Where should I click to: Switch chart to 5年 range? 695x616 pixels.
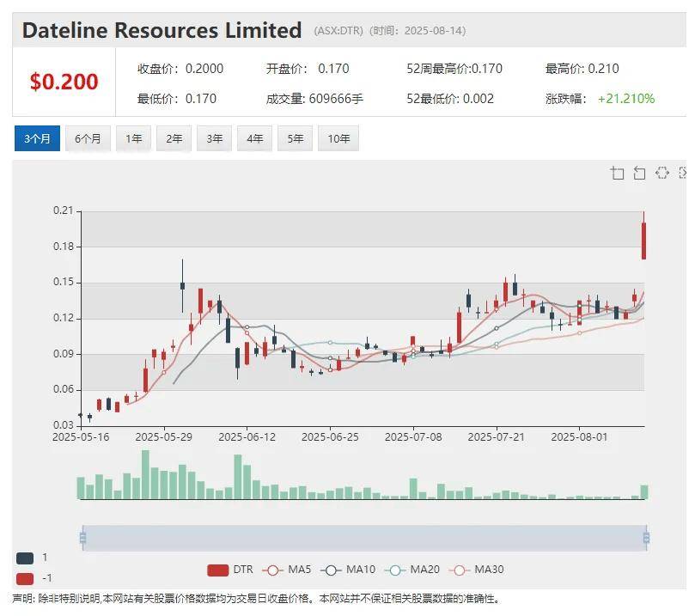point(296,138)
